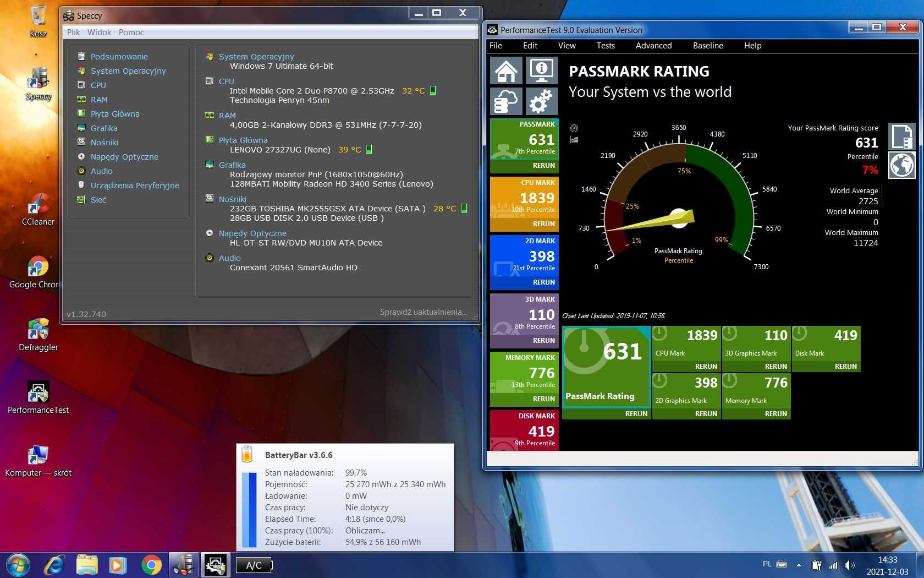The image size is (924, 578).
Task: Click System Operacyjny heading in summary pane
Action: (x=256, y=57)
